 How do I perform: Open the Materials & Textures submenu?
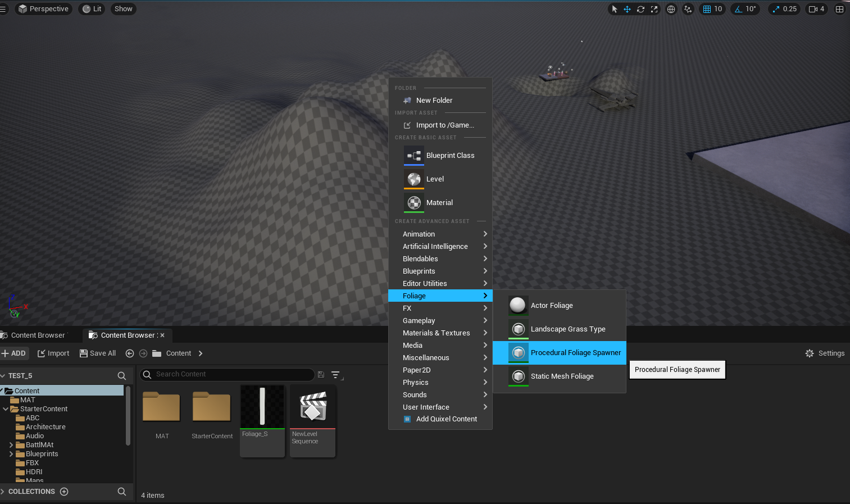click(440, 333)
